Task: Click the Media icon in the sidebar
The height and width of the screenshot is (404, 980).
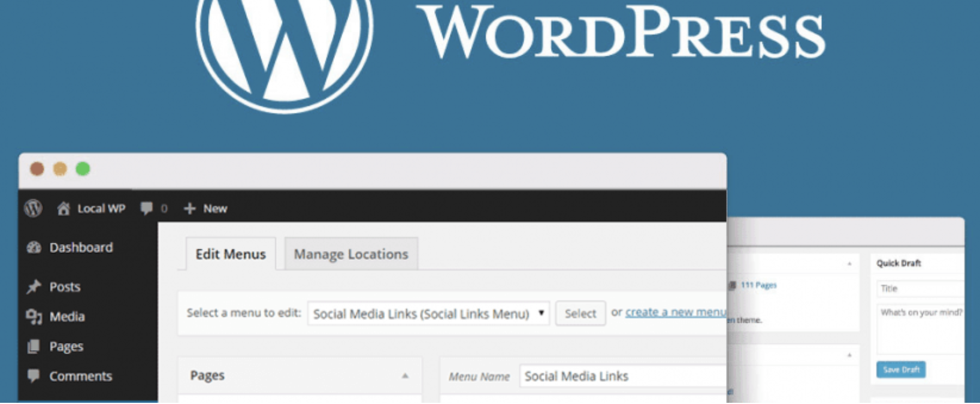Action: click(x=34, y=316)
